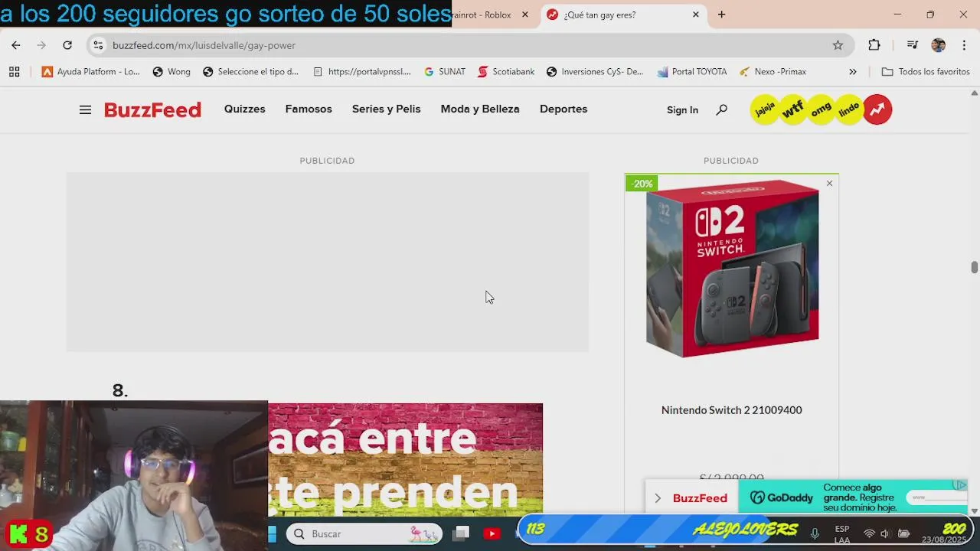Click the microphone icon in system tray
The height and width of the screenshot is (551, 980).
pos(815,533)
